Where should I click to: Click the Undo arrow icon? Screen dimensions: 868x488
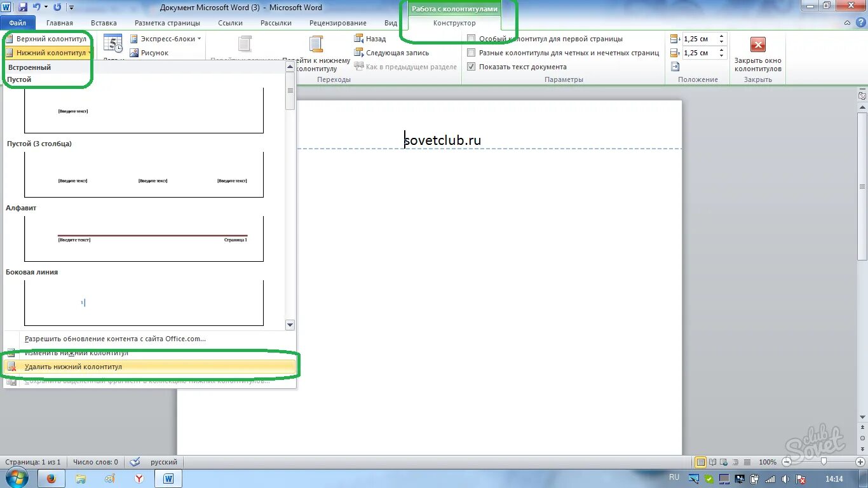click(37, 8)
